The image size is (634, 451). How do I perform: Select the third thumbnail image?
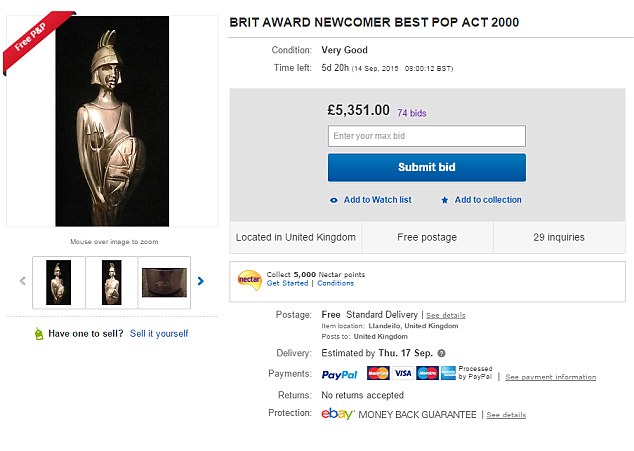(165, 282)
